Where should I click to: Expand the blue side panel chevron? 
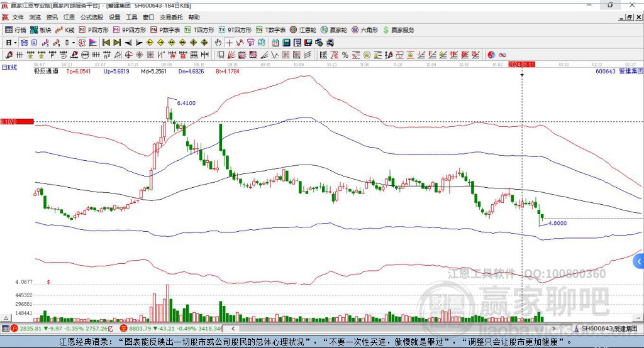[x=639, y=261]
